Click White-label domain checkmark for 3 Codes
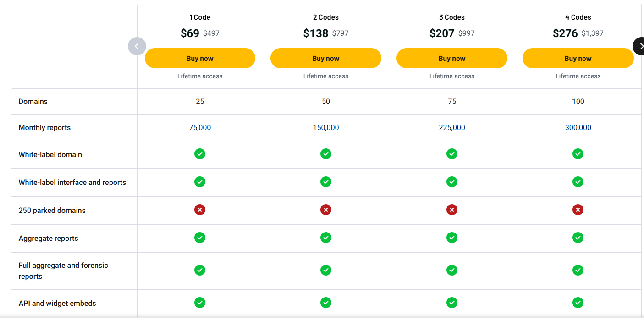This screenshot has width=644, height=320. [452, 154]
